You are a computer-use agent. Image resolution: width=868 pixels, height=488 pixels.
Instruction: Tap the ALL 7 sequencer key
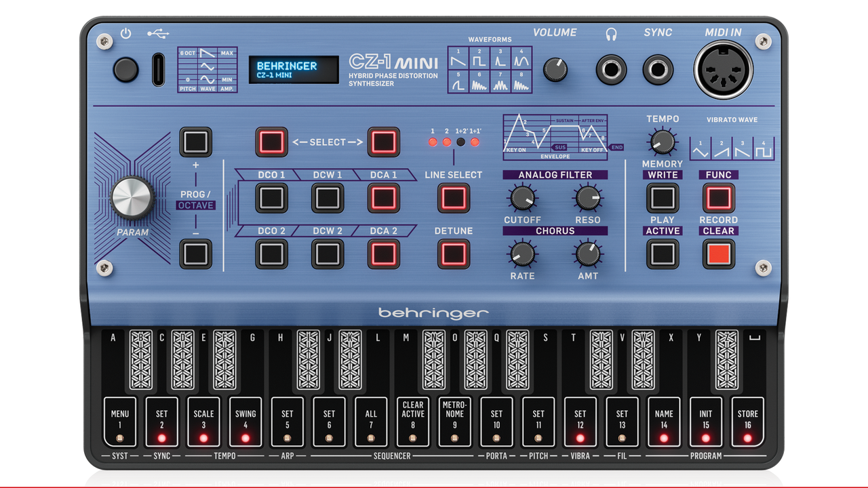(x=371, y=422)
